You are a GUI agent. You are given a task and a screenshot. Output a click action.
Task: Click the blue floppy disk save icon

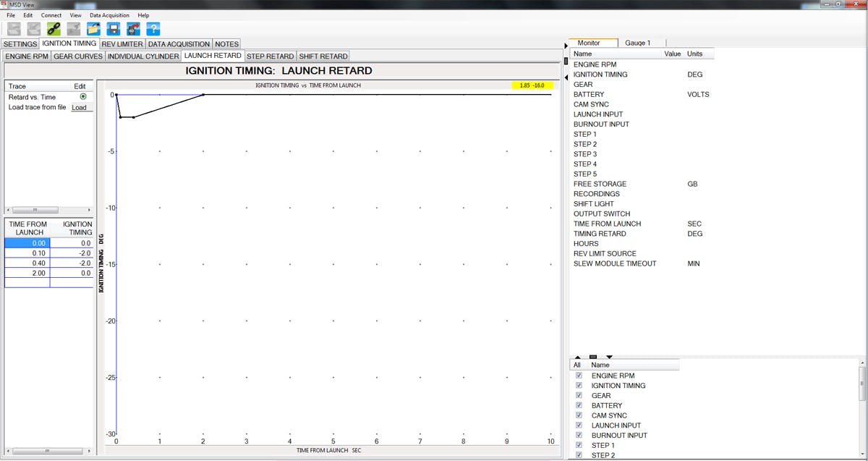tap(114, 29)
